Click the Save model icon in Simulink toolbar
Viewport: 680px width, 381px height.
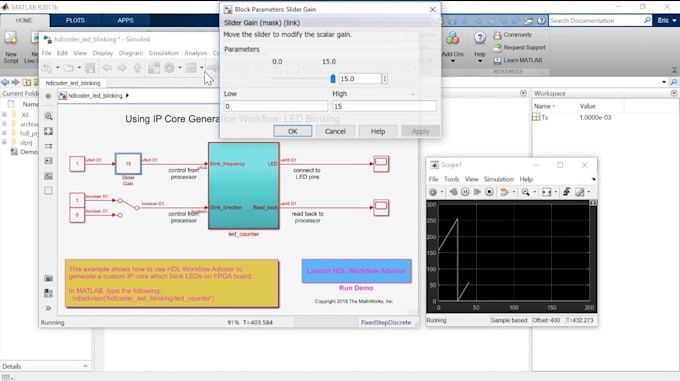pos(90,68)
